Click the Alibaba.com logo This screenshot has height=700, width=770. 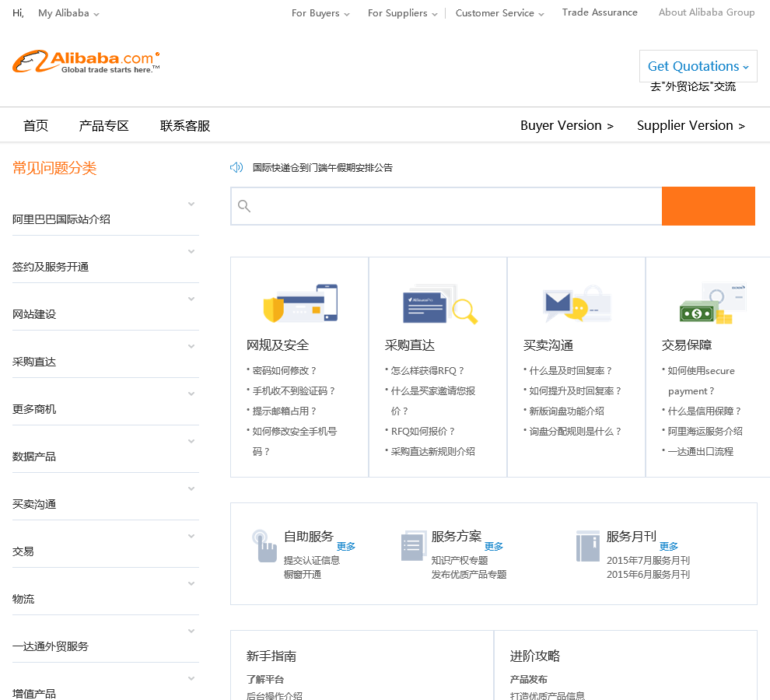[x=86, y=62]
